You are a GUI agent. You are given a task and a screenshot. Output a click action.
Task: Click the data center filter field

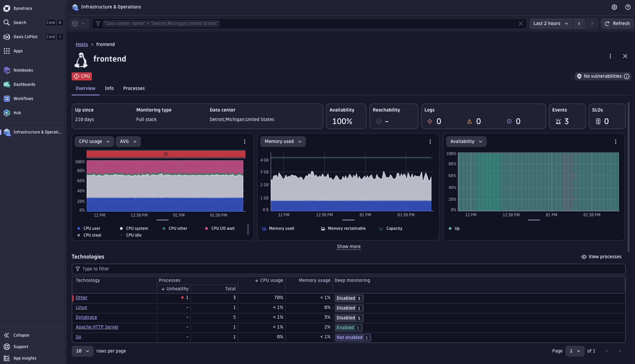309,24
